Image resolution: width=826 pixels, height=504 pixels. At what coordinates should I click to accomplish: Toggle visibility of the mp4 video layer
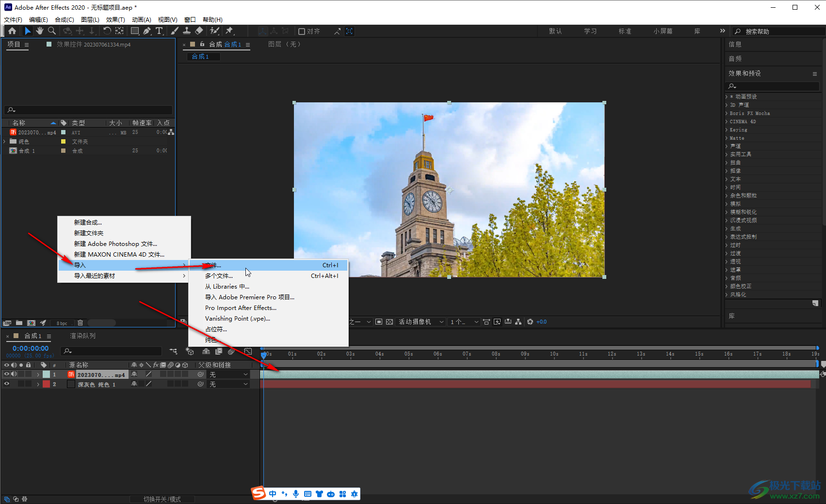7,374
